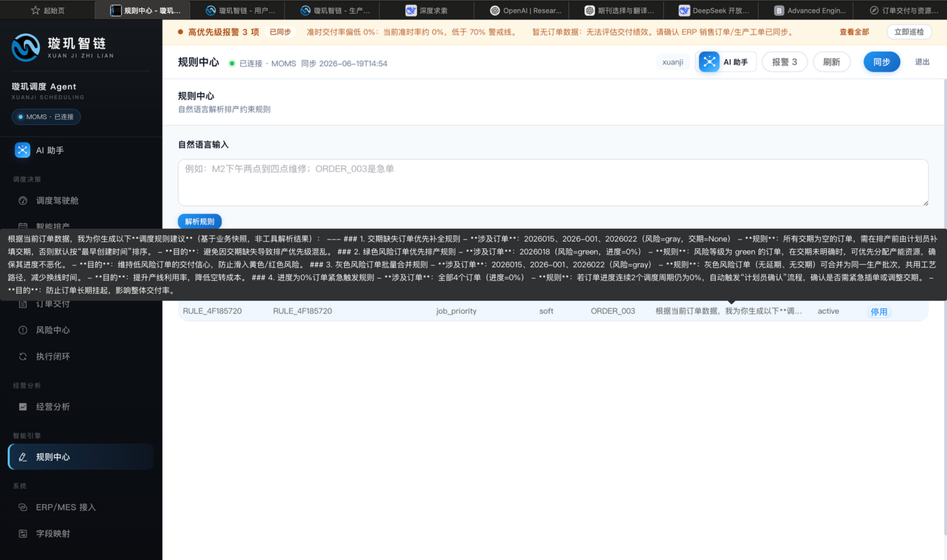The height and width of the screenshot is (560, 947).
Task: Focus the 自然语言输入 text area
Action: [x=553, y=183]
